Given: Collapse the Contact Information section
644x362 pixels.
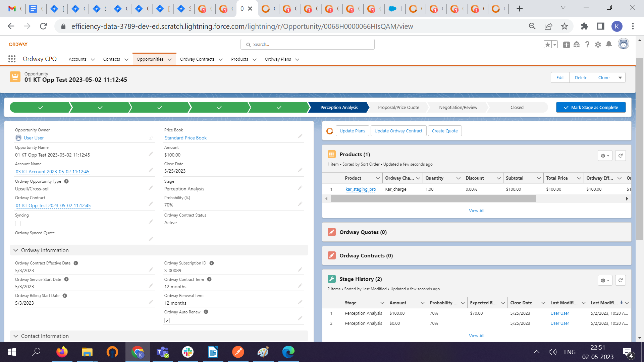Looking at the screenshot, I should click(16, 336).
